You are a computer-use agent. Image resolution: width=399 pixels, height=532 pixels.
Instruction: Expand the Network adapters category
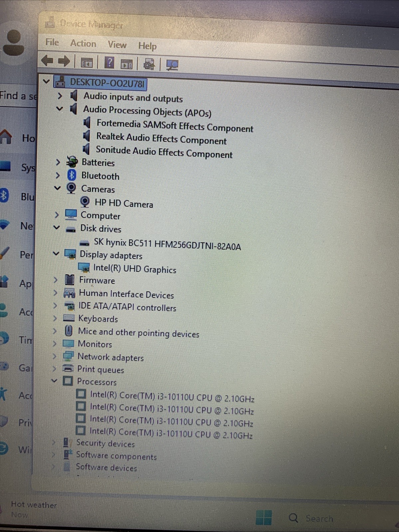click(x=54, y=356)
